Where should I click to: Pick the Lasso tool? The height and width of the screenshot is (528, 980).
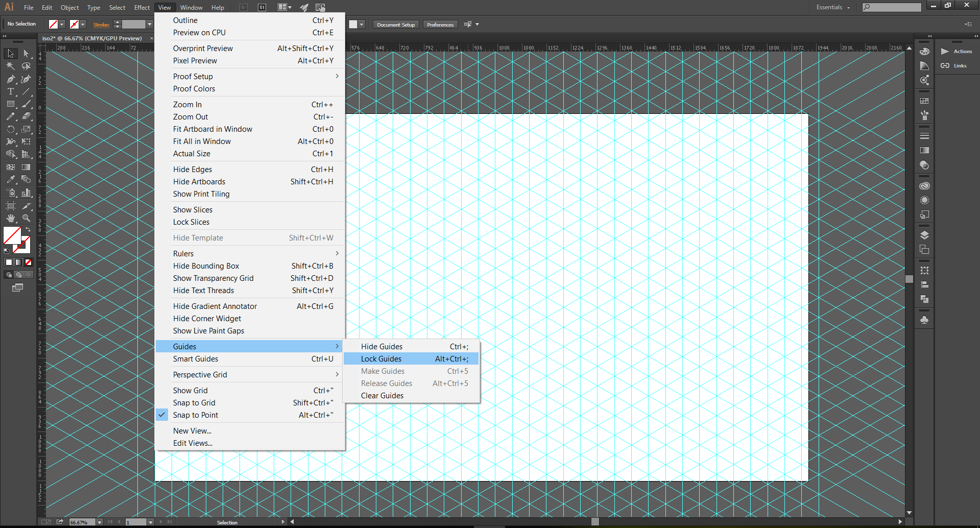point(26,66)
